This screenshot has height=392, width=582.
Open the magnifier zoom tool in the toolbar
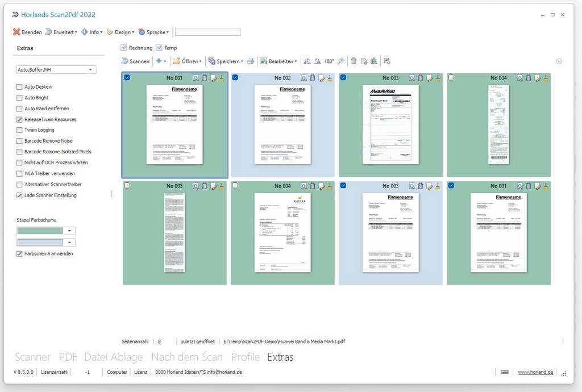tap(340, 61)
